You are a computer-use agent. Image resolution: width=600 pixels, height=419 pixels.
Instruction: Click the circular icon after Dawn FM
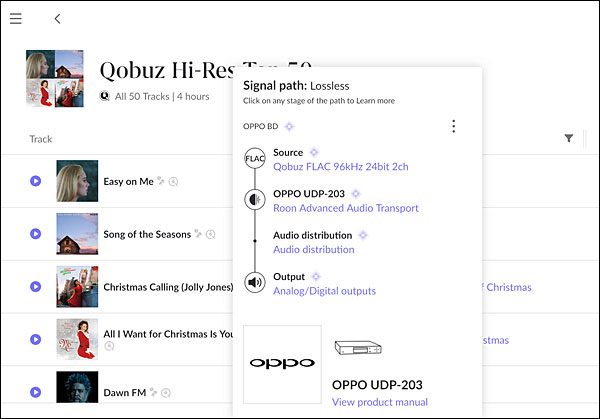click(166, 393)
